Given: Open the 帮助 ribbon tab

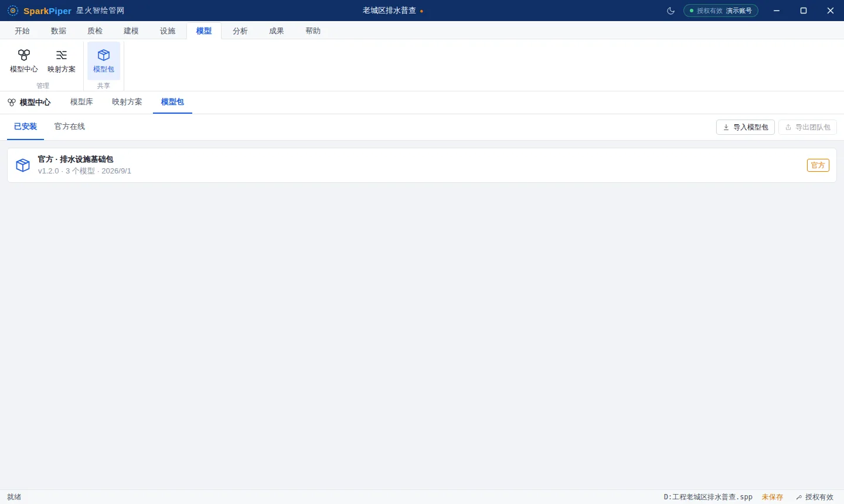Looking at the screenshot, I should [x=313, y=31].
